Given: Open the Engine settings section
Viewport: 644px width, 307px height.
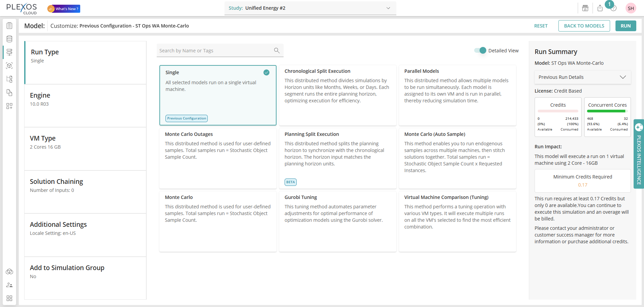Looking at the screenshot, I should [85, 106].
